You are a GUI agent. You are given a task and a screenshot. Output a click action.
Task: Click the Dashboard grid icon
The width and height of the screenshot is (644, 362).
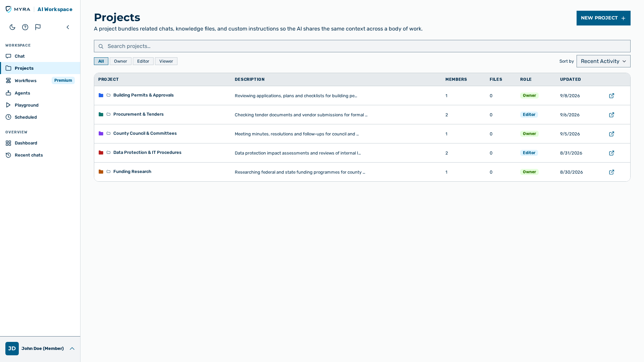pos(8,143)
